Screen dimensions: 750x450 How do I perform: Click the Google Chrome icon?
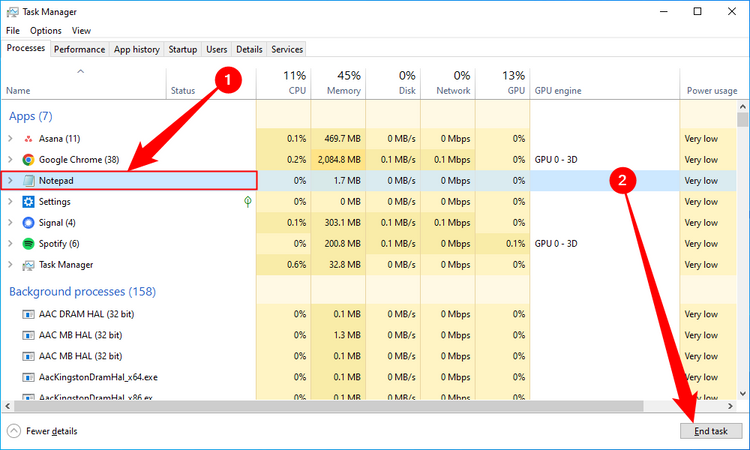pyautogui.click(x=28, y=160)
